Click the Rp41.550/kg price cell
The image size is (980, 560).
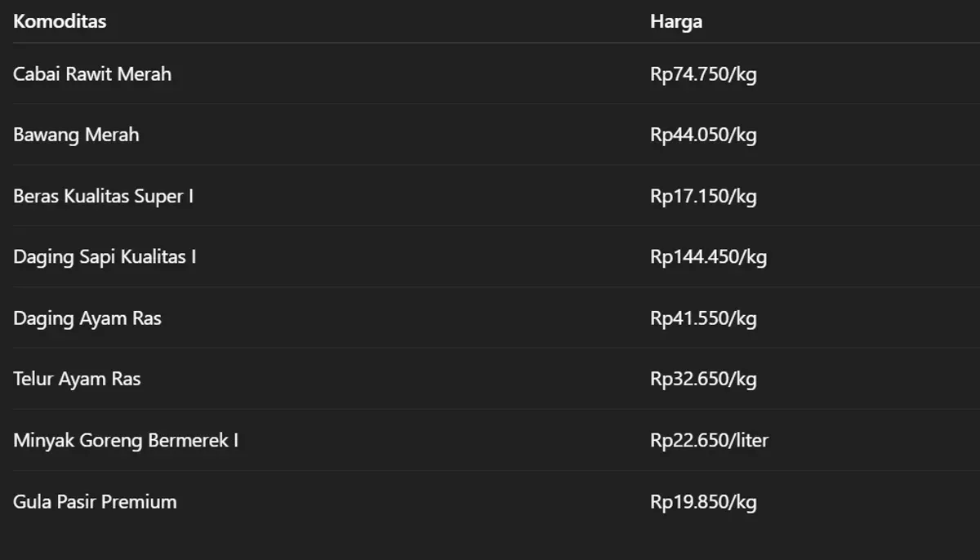[703, 318]
